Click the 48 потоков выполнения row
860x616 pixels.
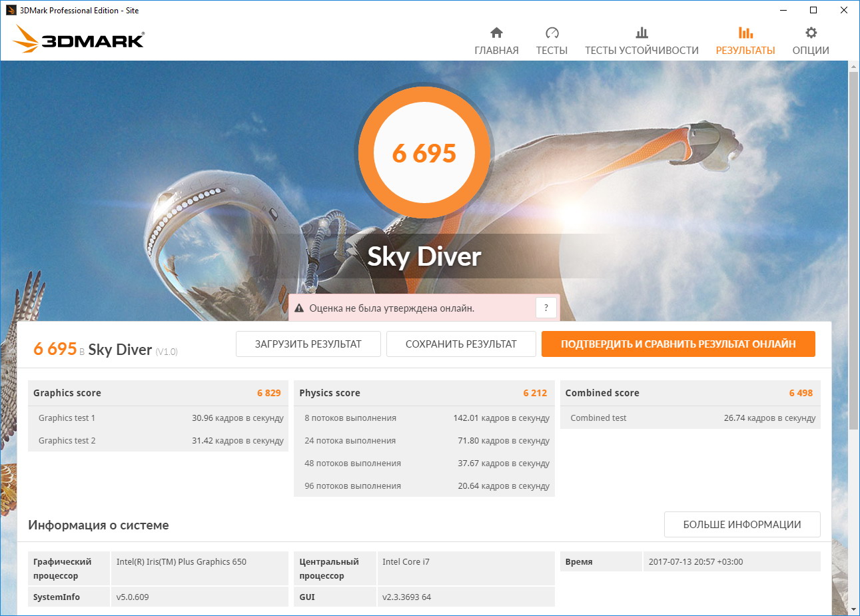tap(424, 463)
